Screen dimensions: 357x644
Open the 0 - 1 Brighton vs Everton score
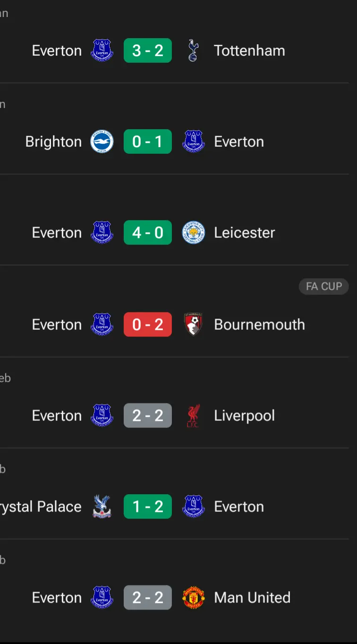coord(148,142)
